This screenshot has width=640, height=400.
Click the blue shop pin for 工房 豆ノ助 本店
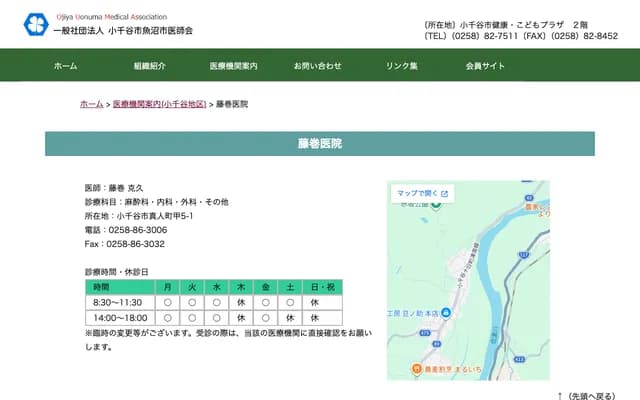(447, 314)
